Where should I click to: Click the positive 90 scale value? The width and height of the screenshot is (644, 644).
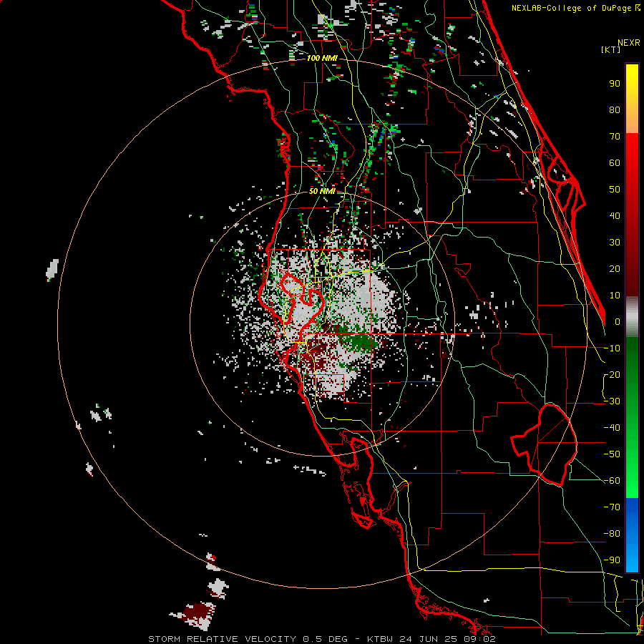point(615,84)
